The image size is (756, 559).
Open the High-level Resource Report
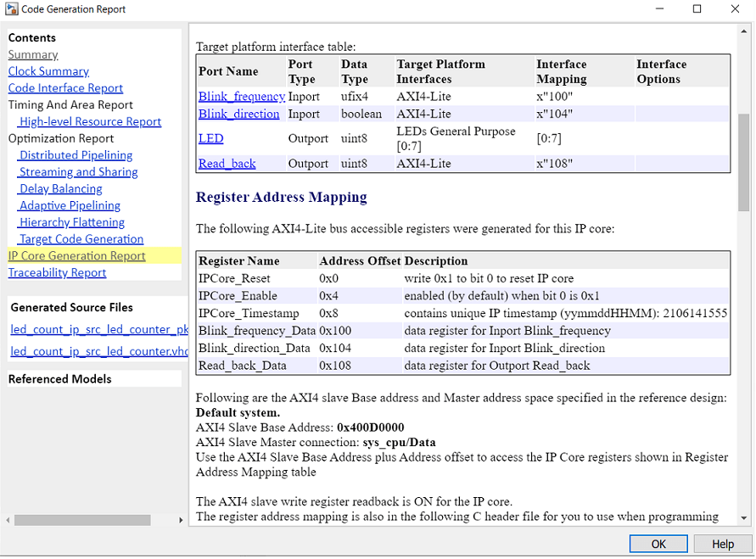(88, 121)
